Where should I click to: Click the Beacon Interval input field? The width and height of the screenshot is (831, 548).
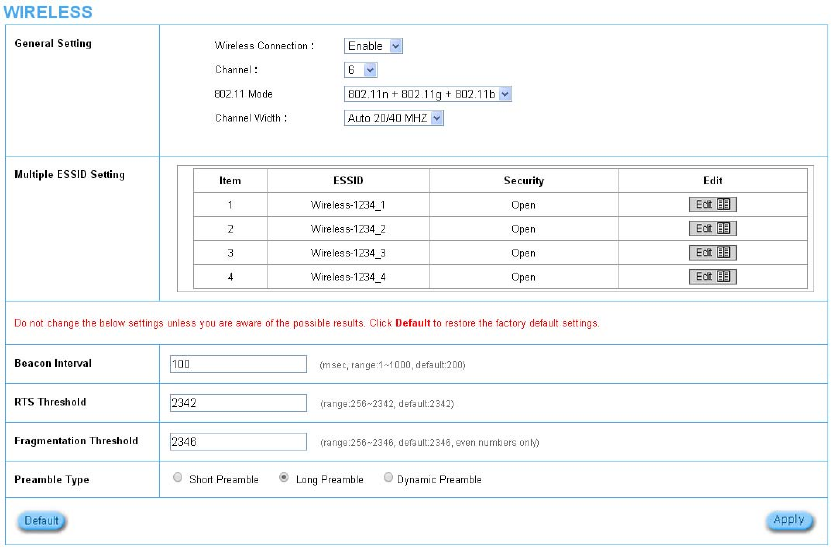pyautogui.click(x=238, y=364)
